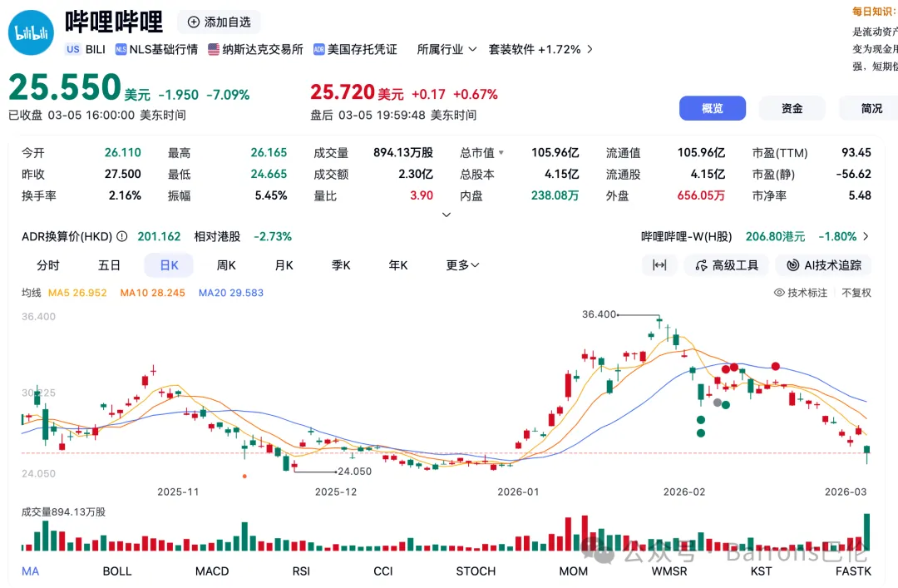The width and height of the screenshot is (898, 588).
Task: Click the 201.162 ADR converted price
Action: (159, 236)
